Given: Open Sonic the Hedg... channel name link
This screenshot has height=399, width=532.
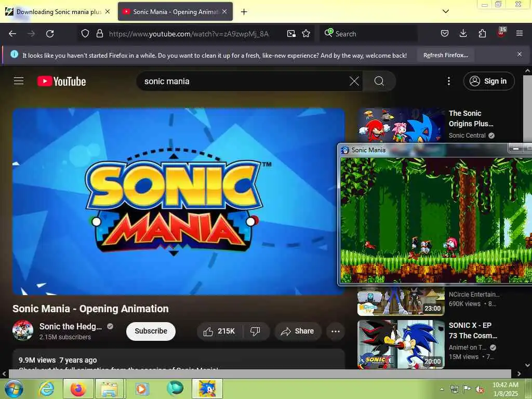Looking at the screenshot, I should [x=71, y=326].
